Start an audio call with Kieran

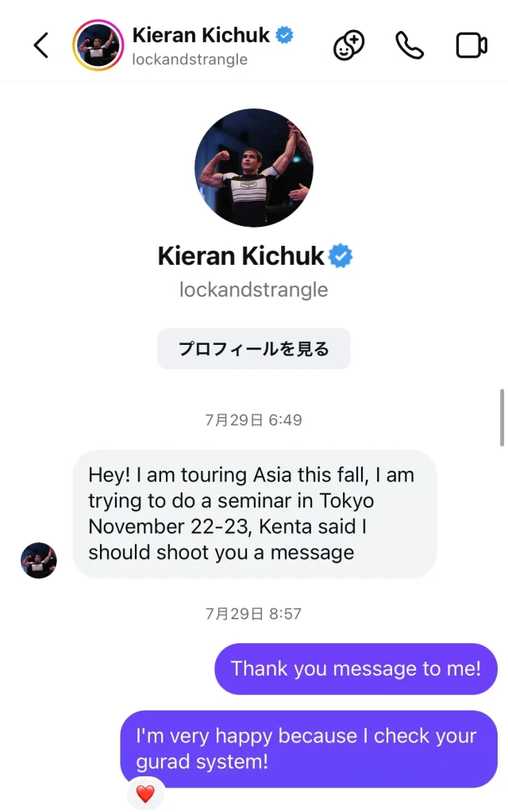coord(410,45)
